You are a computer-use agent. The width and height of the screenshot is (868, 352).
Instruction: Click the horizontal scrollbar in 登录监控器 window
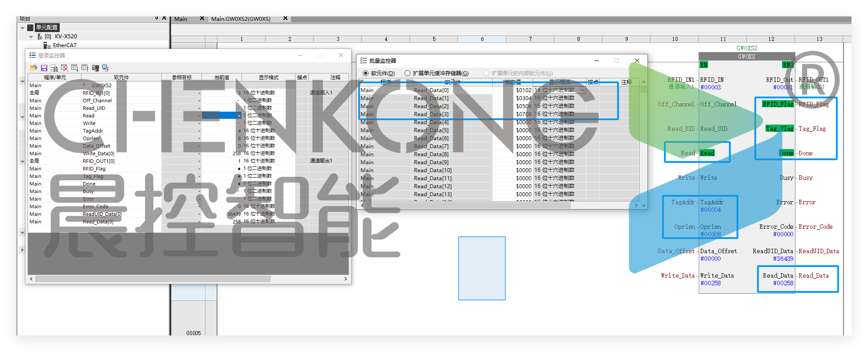pos(153,279)
